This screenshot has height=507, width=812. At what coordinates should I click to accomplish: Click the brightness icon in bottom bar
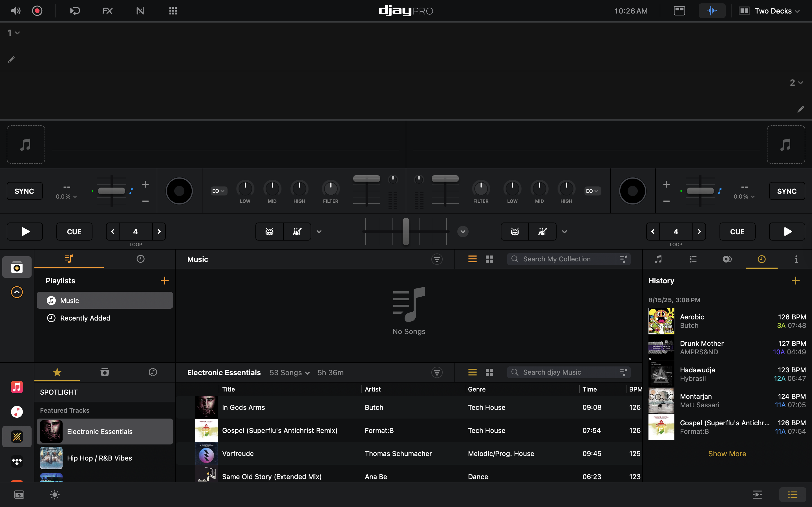[x=55, y=494]
